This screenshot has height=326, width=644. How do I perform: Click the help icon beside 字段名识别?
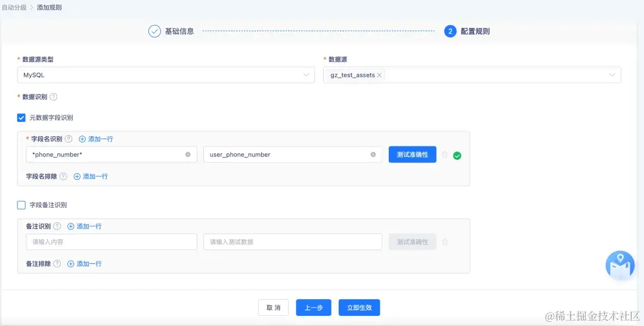coord(69,139)
